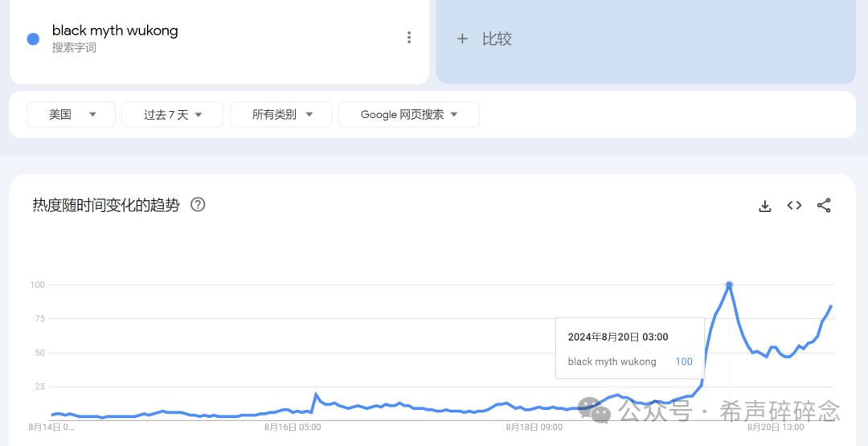The image size is (868, 446).
Task: Open the 美国 region dropdown
Action: point(71,115)
